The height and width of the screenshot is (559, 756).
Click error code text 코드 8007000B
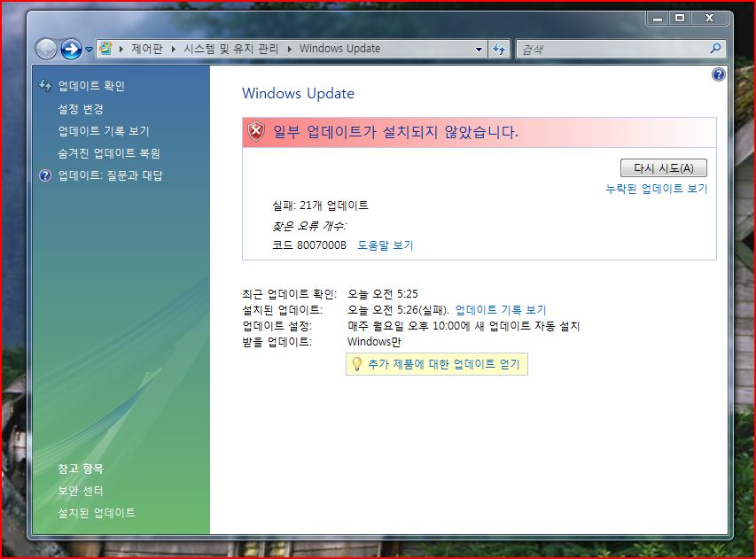309,245
